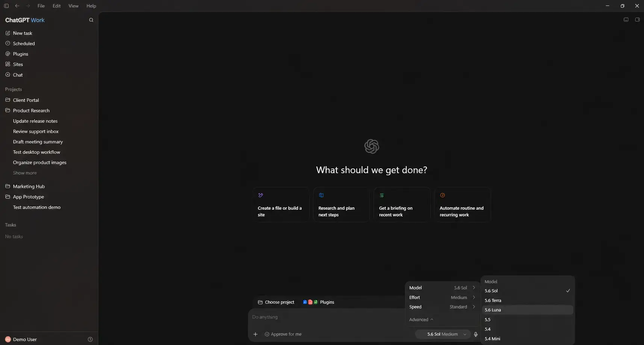Select the 5.6 Terra model
Image resolution: width=644 pixels, height=345 pixels.
[528, 301]
